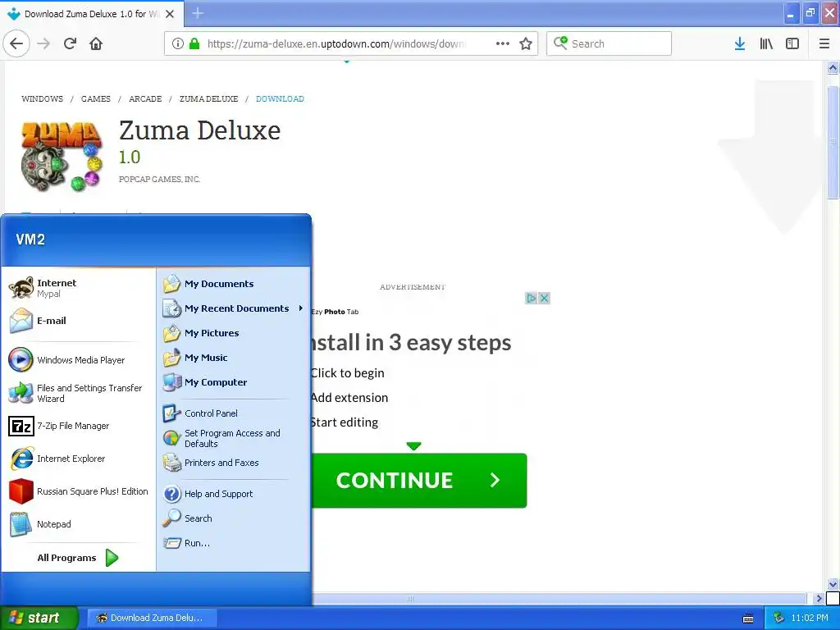Click the forward navigation arrow

click(43, 43)
